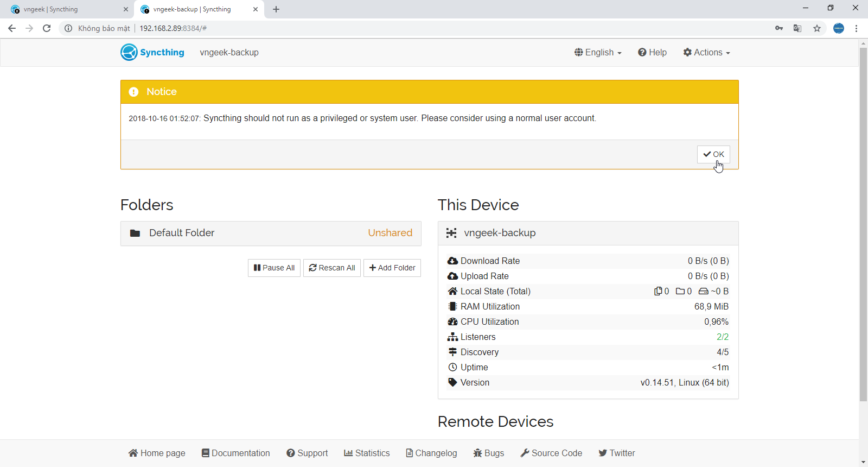The image size is (868, 467).
Task: Open the Bugs footer link
Action: point(489,453)
